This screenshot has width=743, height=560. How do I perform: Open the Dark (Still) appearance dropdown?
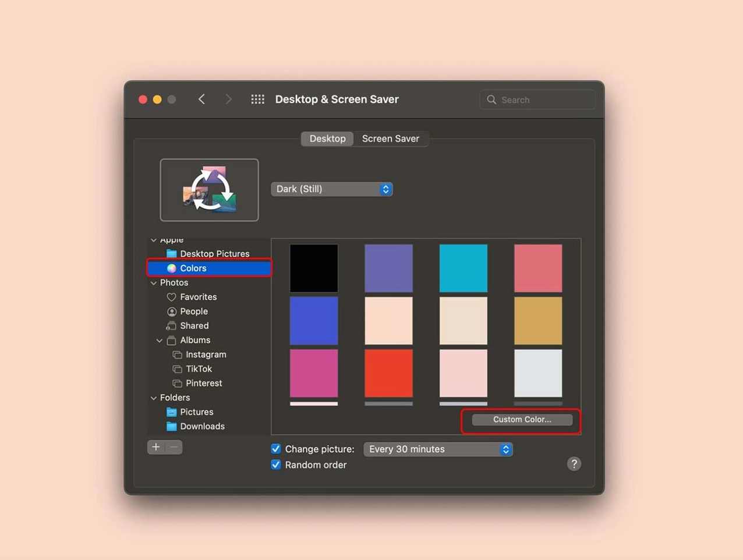click(332, 189)
